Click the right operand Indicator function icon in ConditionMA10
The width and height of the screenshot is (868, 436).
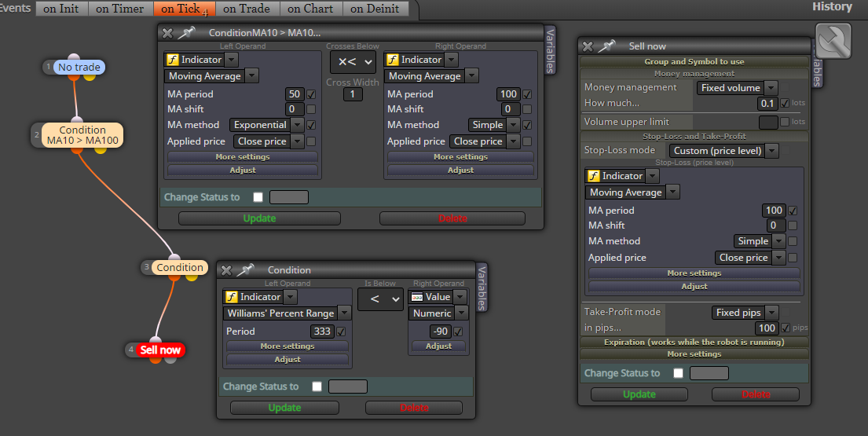pyautogui.click(x=393, y=60)
